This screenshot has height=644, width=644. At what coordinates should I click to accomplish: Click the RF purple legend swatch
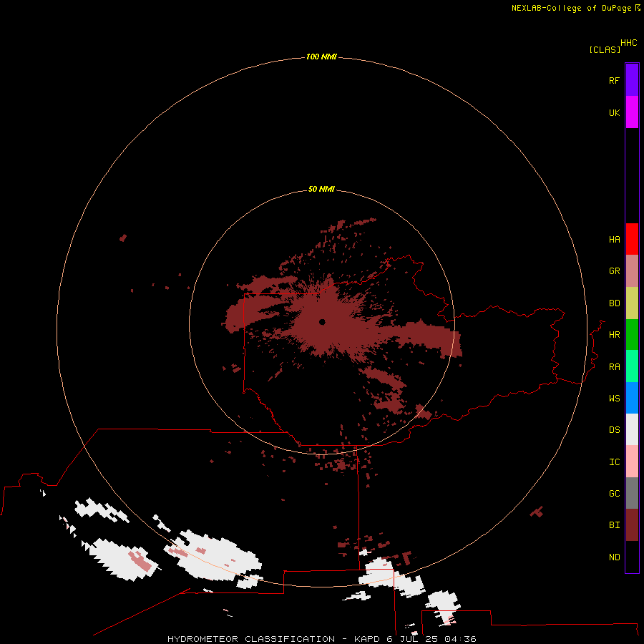pyautogui.click(x=632, y=80)
